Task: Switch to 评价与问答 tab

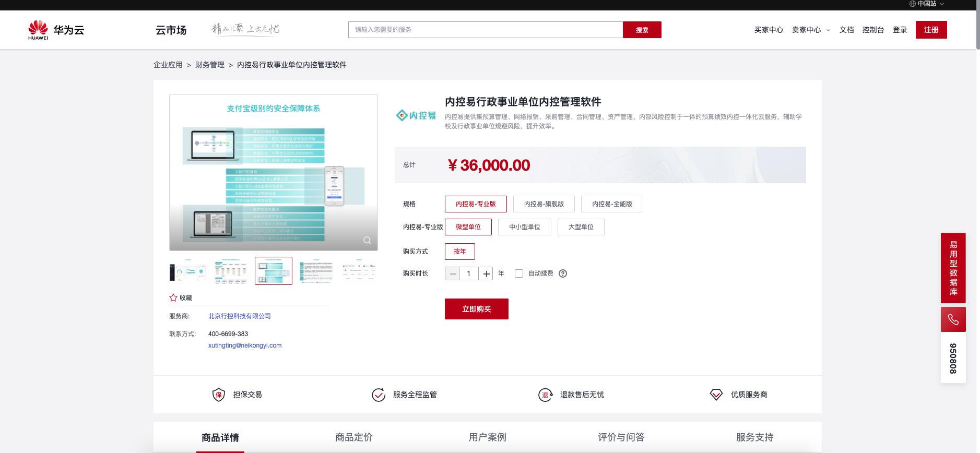Action: (621, 437)
